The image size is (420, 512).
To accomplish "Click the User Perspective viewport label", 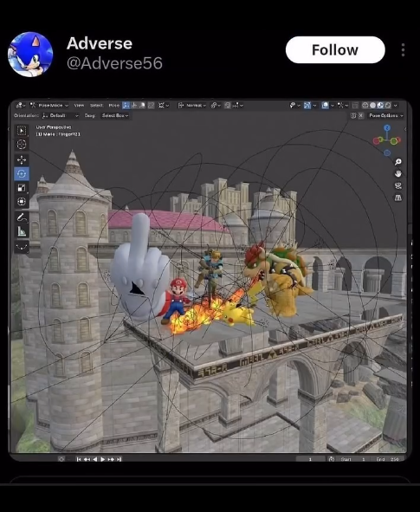I will click(54, 127).
